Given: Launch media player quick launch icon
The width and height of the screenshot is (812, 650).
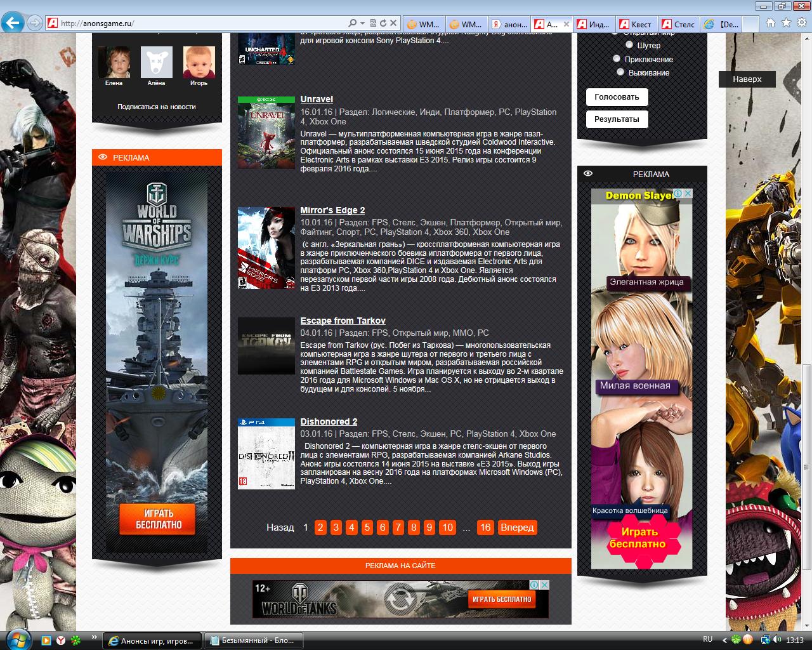Looking at the screenshot, I should point(46,640).
